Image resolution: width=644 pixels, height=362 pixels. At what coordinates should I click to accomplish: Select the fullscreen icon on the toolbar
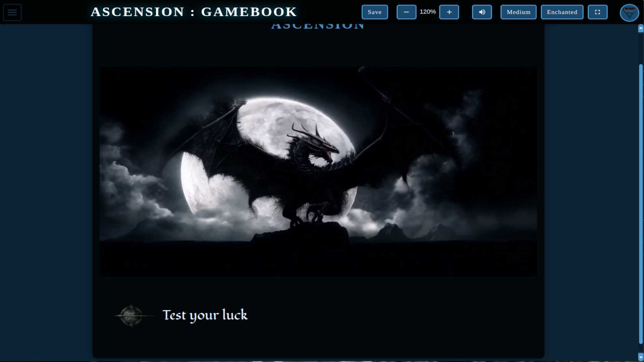coord(598,12)
